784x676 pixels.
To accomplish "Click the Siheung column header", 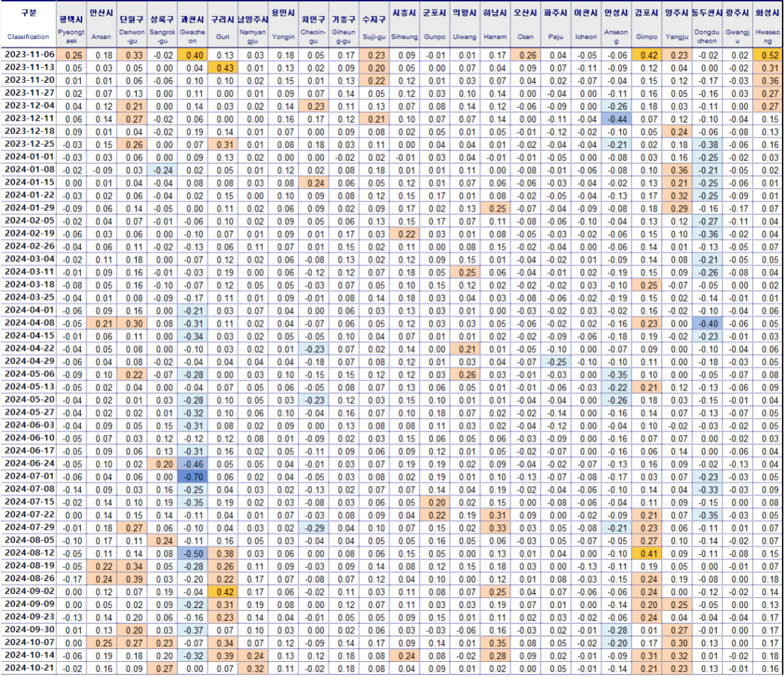I will coord(404,24).
